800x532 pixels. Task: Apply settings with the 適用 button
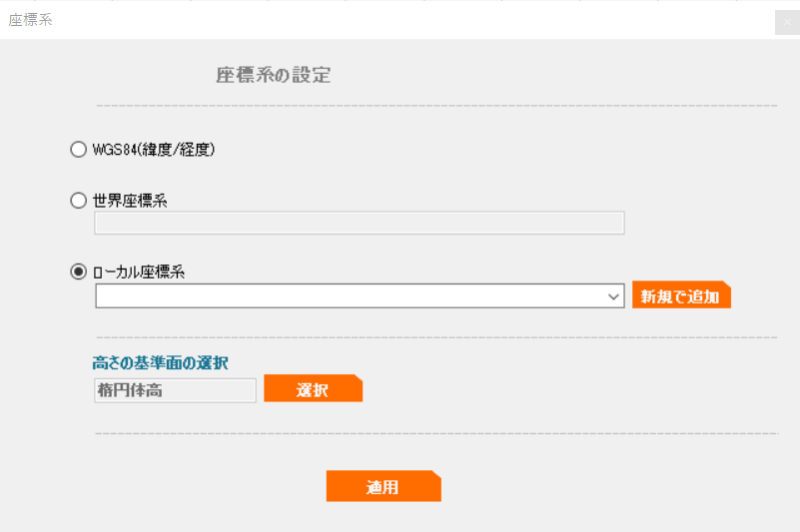(384, 486)
